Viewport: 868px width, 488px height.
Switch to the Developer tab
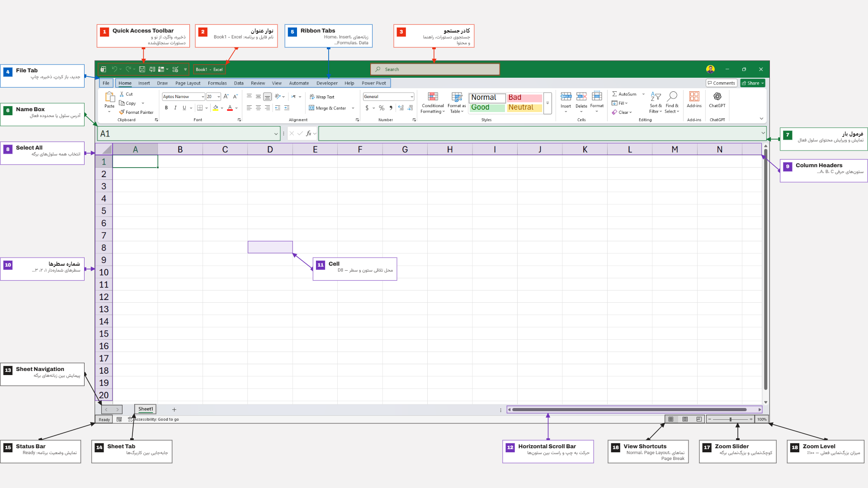click(327, 83)
